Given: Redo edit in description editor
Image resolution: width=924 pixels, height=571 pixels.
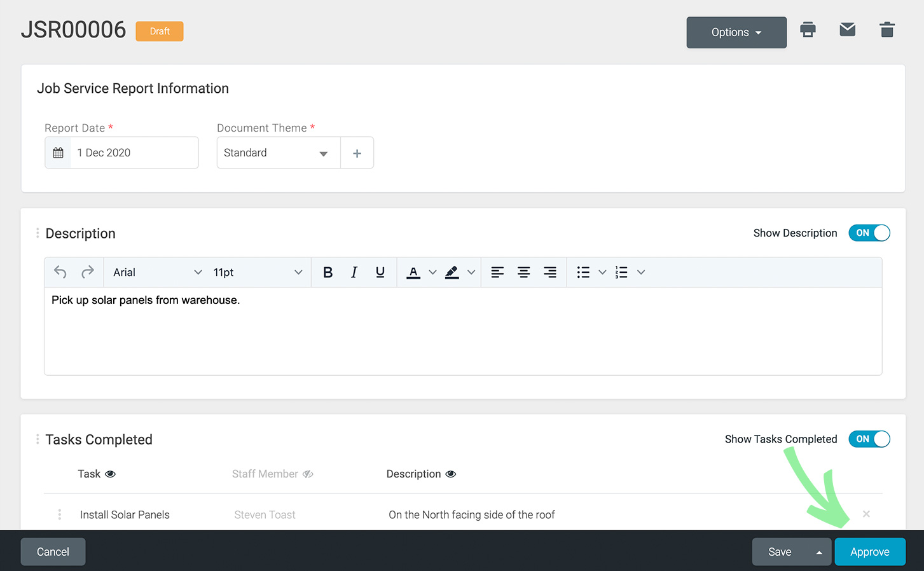Looking at the screenshot, I should [x=88, y=272].
